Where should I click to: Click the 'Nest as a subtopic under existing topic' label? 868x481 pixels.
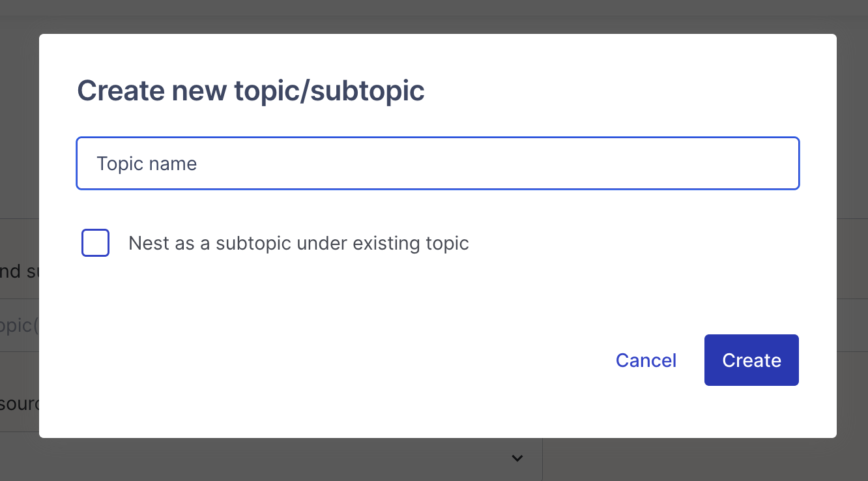[298, 243]
